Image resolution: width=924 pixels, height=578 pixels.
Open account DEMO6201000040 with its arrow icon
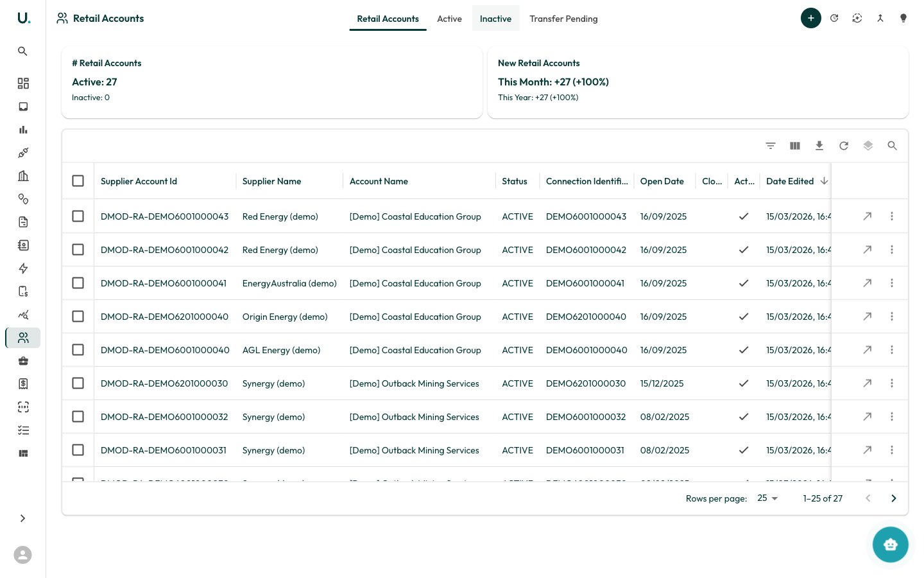pyautogui.click(x=868, y=317)
